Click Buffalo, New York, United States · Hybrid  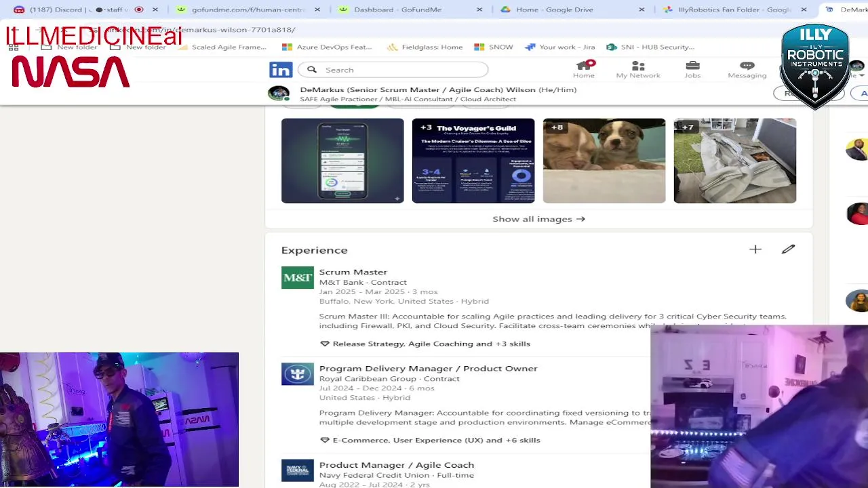click(404, 301)
